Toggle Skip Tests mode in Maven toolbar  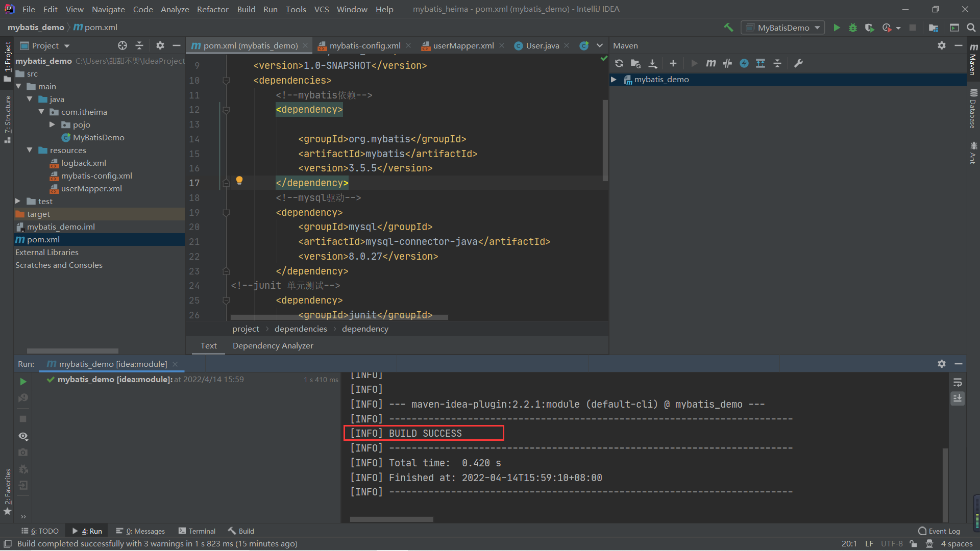click(x=727, y=63)
